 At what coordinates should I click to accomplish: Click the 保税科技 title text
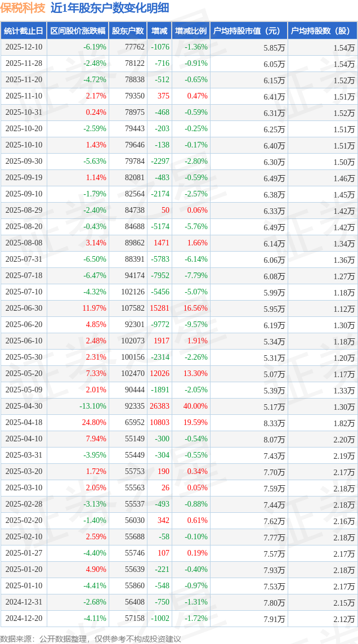[23, 8]
